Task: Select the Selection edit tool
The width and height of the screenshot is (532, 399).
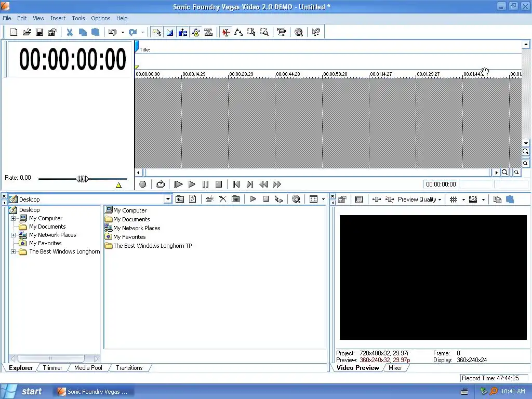Action: tap(251, 32)
